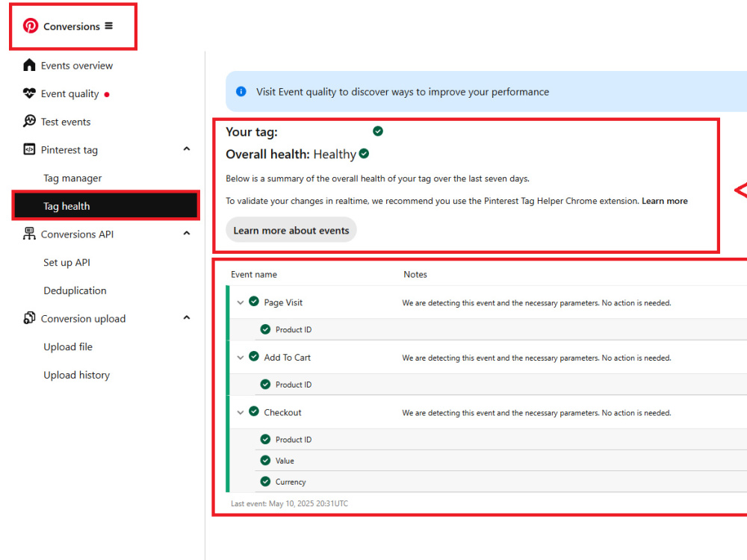This screenshot has height=560, width=747.
Task: Click the Currency parameter checkmark
Action: click(x=265, y=482)
